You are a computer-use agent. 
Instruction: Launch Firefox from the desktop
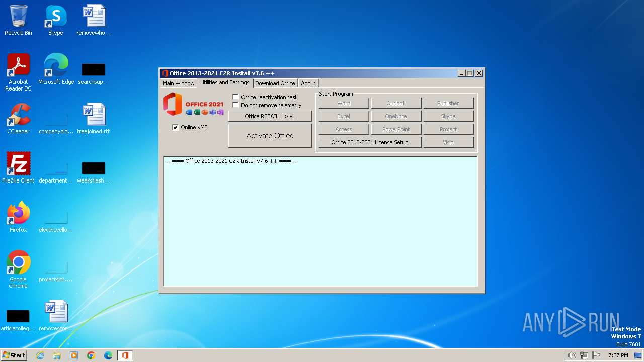point(18,217)
